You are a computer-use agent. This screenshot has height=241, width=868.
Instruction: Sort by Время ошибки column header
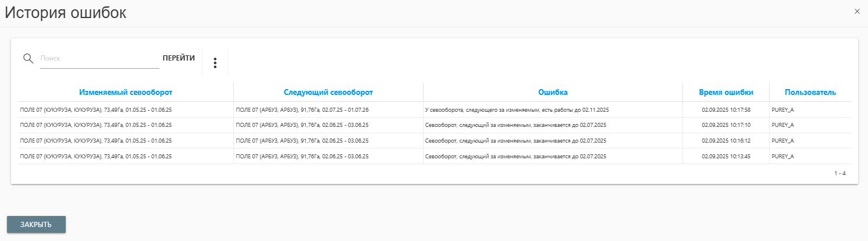click(726, 92)
